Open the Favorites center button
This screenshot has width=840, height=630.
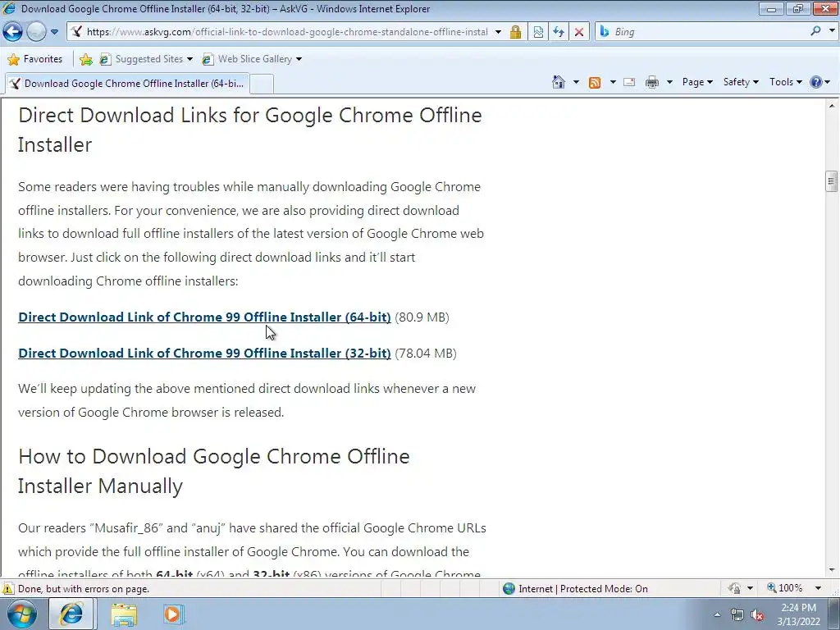(x=35, y=59)
